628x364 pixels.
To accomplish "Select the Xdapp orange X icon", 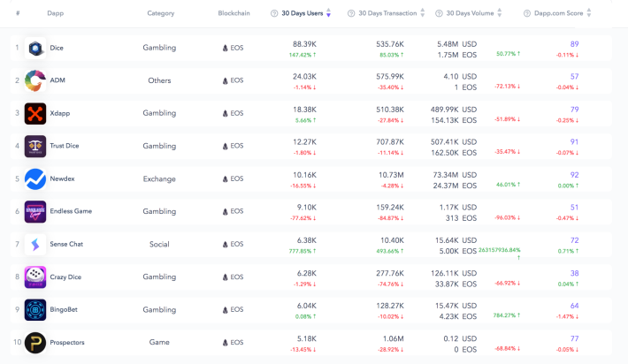I will pyautogui.click(x=35, y=113).
